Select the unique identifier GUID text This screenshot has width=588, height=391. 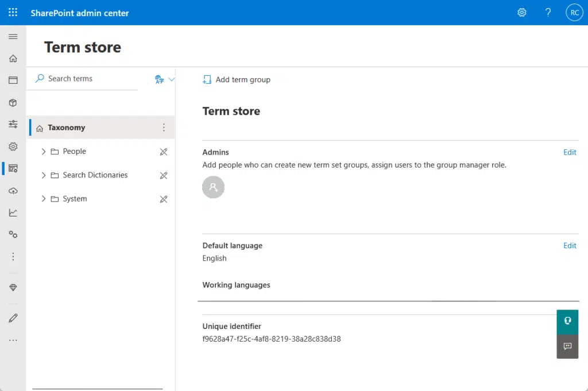click(272, 339)
